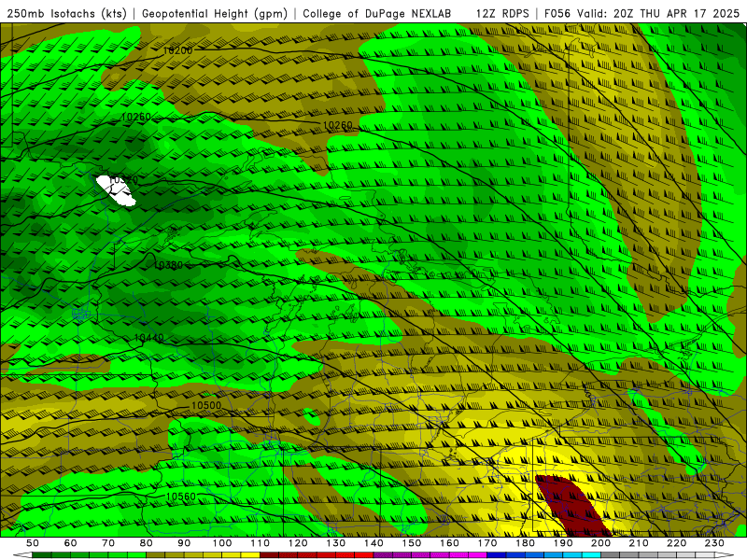This screenshot has width=747, height=560.
Task: Click the 50 value on the color scale
Action: point(33,543)
